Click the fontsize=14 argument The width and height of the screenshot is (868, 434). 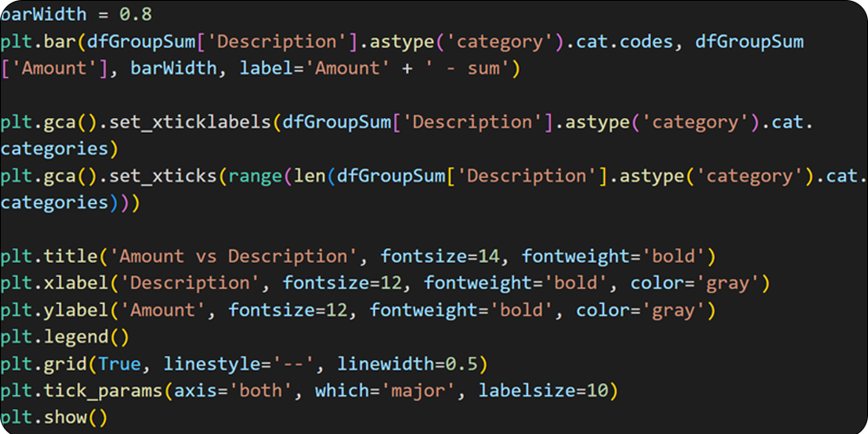tap(439, 257)
